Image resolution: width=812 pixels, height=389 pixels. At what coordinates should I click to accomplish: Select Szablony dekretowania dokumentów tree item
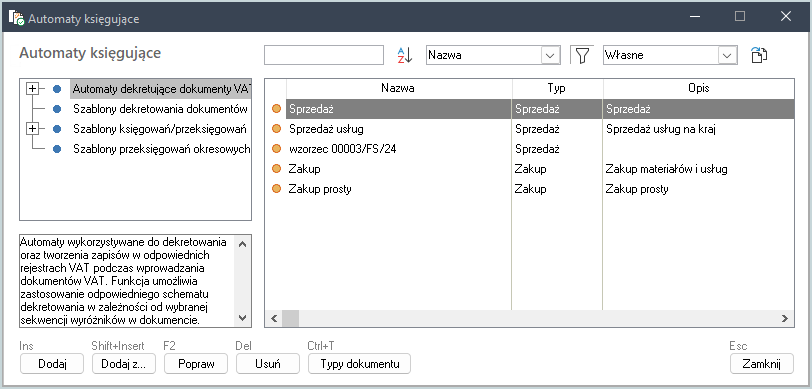[160, 109]
